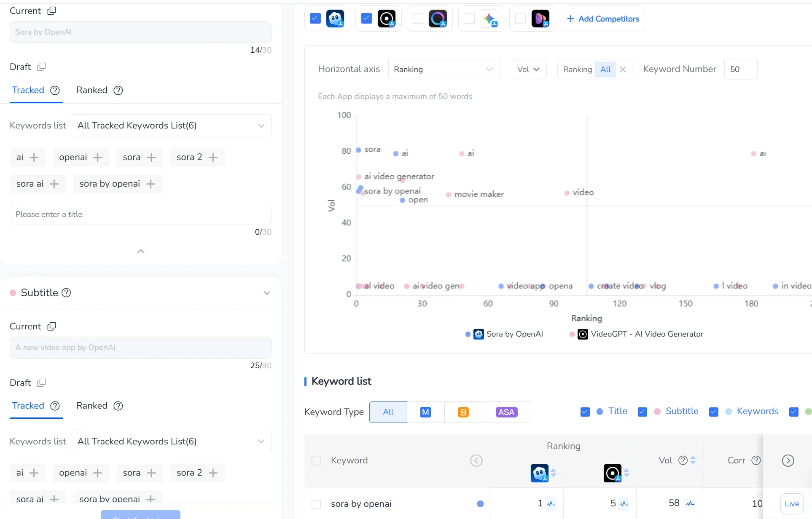Collapse the Subtitle section chevron
This screenshot has height=519, width=812.
point(267,293)
